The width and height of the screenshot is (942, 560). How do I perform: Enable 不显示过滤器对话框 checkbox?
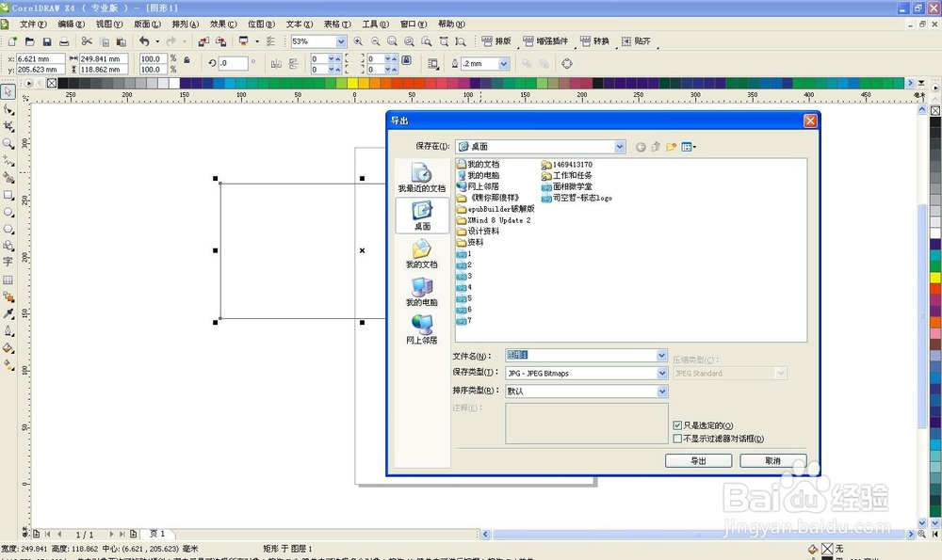point(677,439)
